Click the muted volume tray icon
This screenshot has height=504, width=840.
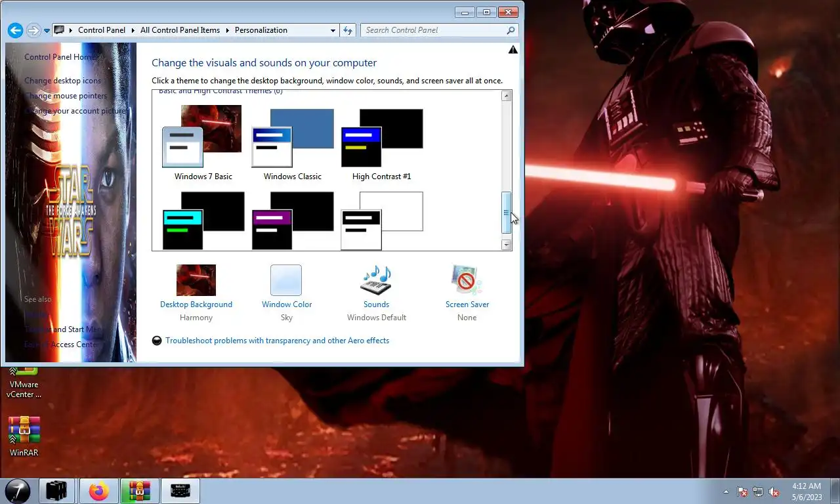pyautogui.click(x=774, y=492)
